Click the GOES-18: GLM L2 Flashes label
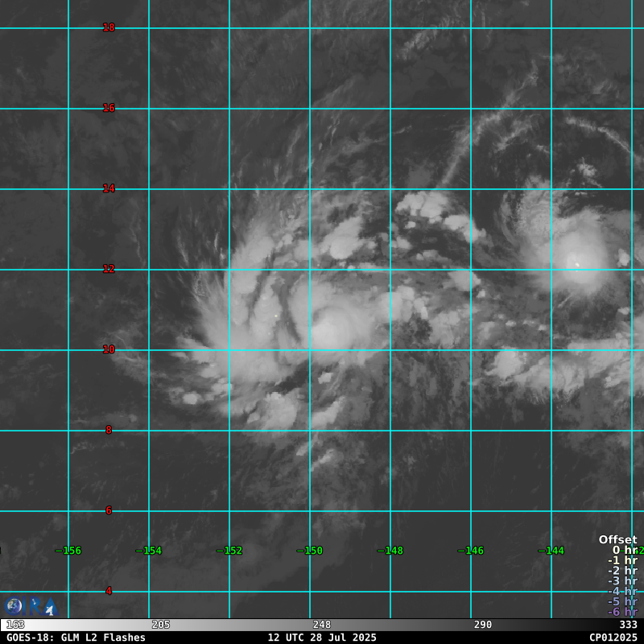This screenshot has height=644, width=644. [76, 638]
